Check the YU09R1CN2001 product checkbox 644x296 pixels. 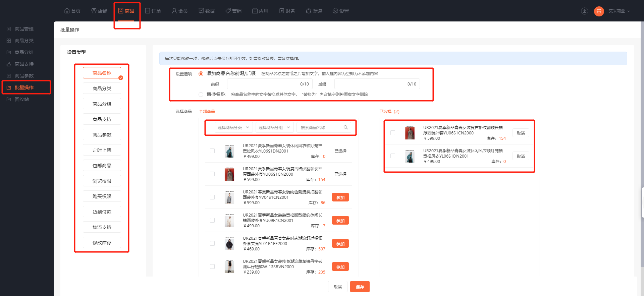pyautogui.click(x=212, y=220)
